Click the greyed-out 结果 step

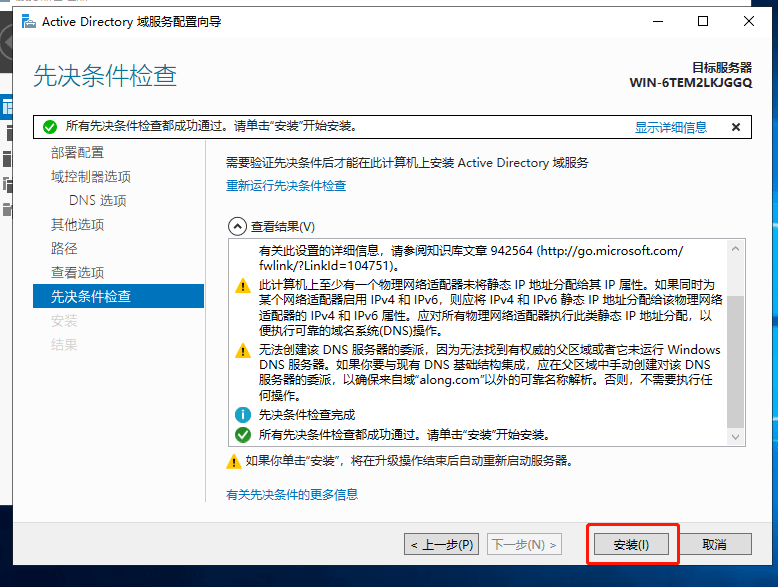tap(64, 344)
